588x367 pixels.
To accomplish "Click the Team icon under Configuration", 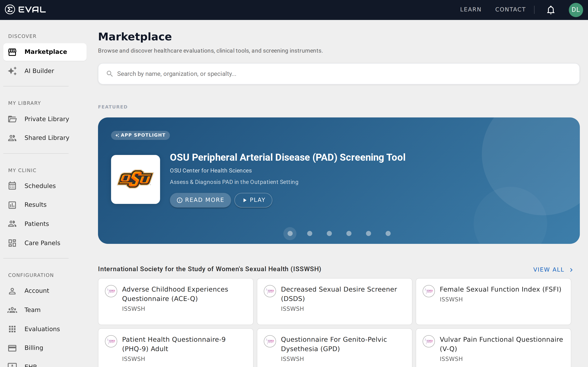I will pos(12,310).
